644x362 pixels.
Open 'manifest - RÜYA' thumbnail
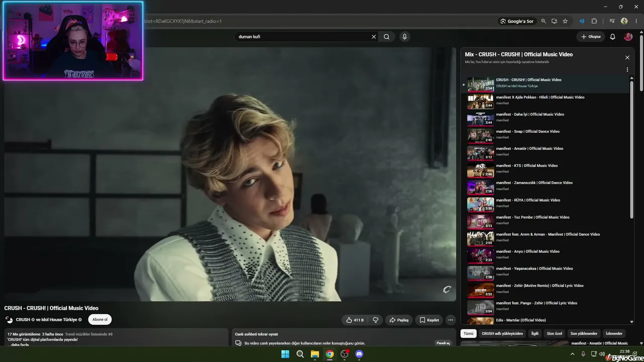(x=480, y=204)
